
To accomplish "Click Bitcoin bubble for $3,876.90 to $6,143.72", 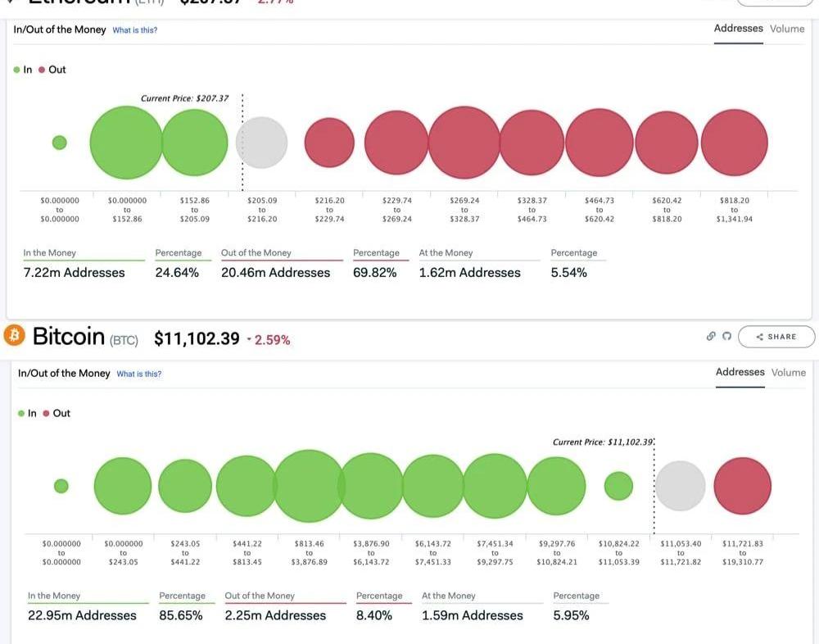I will click(371, 486).
